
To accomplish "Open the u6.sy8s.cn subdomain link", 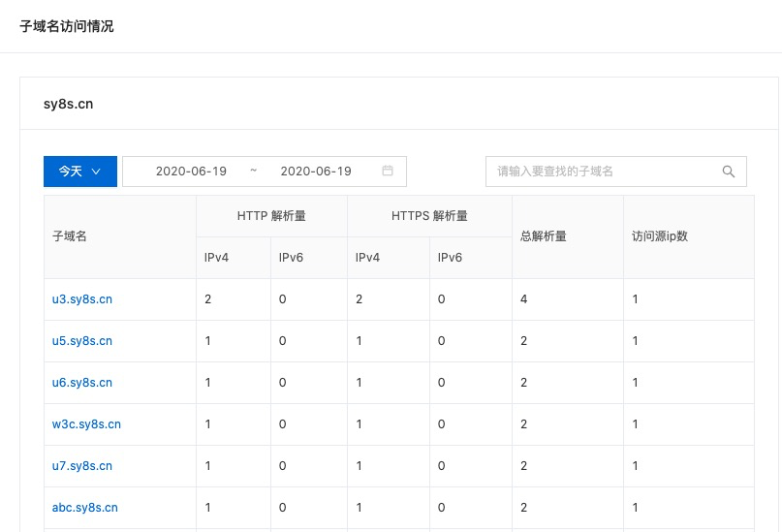I will pos(82,383).
